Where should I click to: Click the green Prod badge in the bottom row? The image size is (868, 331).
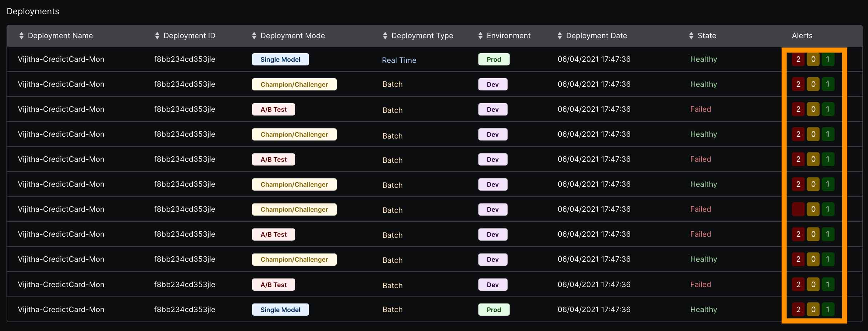494,310
